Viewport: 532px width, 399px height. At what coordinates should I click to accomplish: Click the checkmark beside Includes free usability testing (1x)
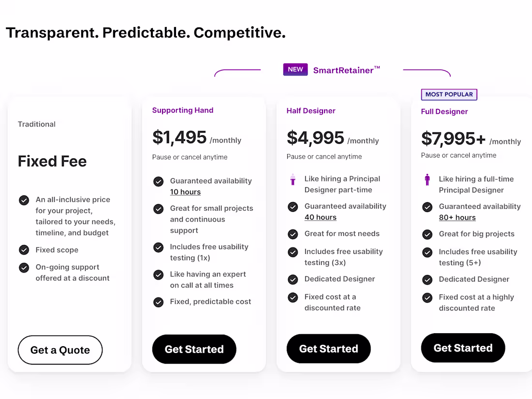point(158,247)
